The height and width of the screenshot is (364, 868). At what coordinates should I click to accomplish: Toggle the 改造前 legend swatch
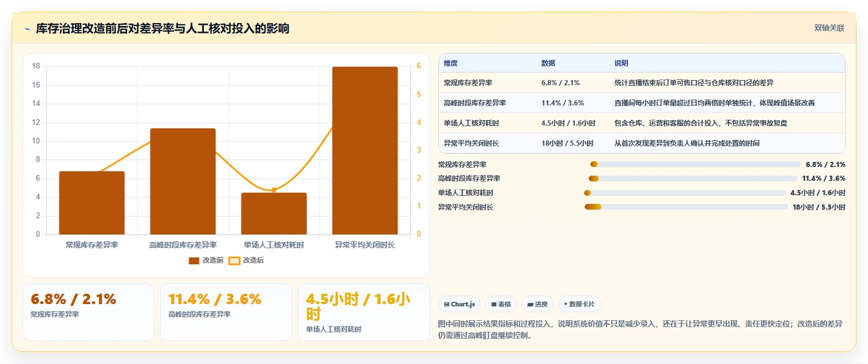coord(194,260)
